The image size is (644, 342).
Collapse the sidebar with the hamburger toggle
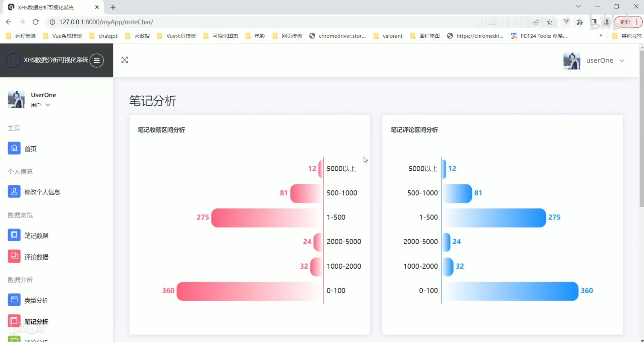click(97, 60)
